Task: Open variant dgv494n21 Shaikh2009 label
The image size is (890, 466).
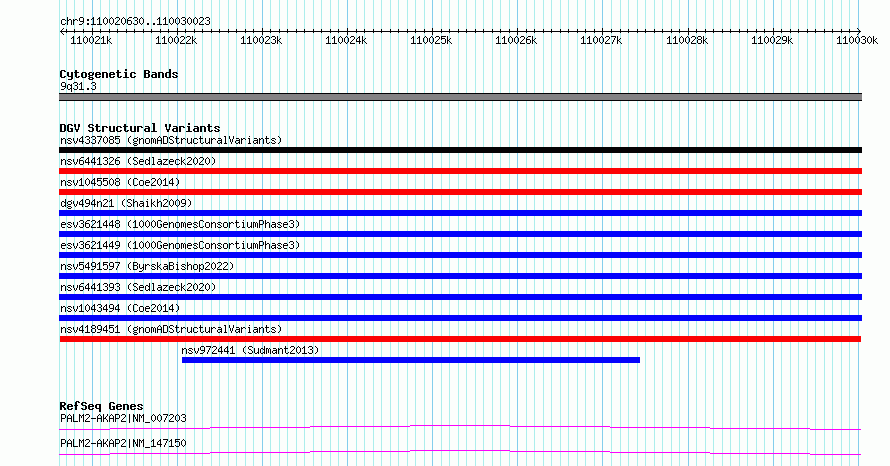Action: (126, 203)
